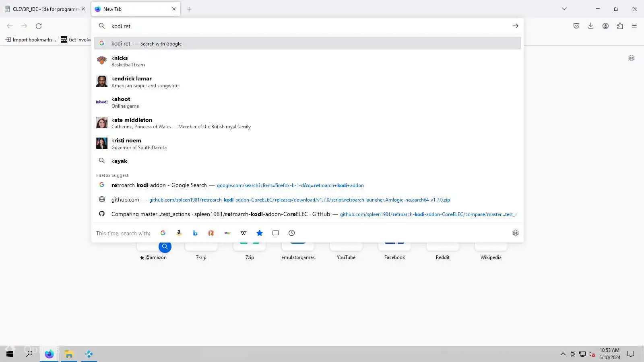
Task: Personalize New Tab with the page gear icon
Action: [632, 58]
